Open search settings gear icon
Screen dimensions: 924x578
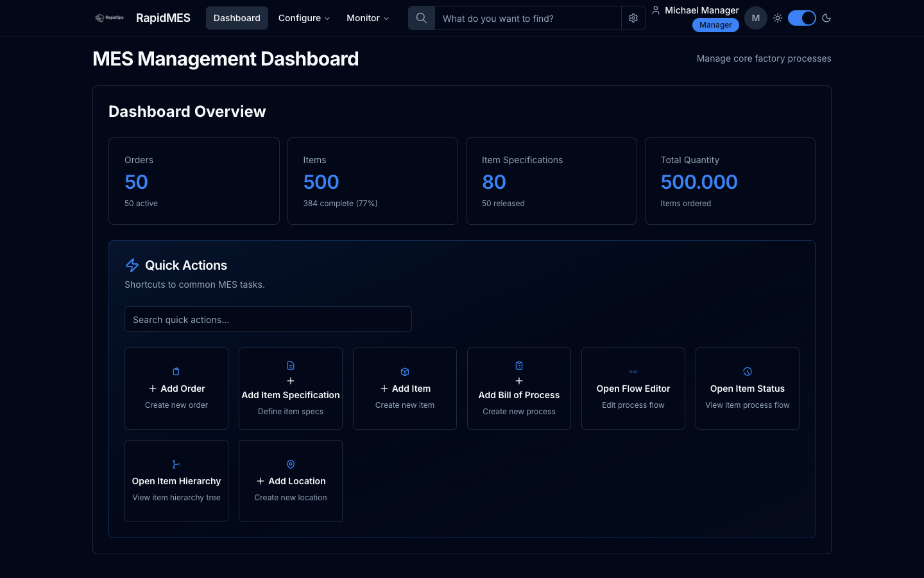633,18
